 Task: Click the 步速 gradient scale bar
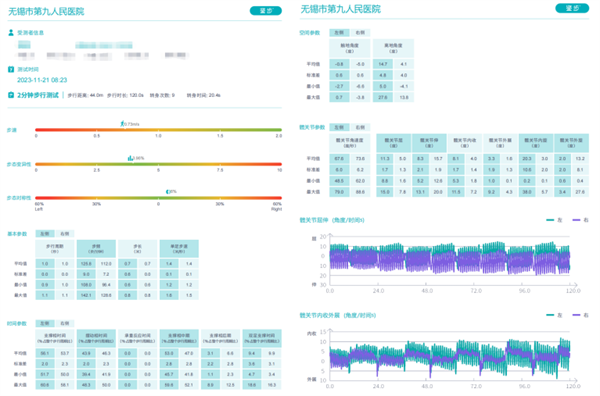(158, 130)
